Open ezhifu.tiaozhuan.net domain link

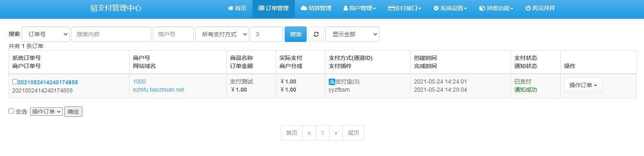(159, 90)
